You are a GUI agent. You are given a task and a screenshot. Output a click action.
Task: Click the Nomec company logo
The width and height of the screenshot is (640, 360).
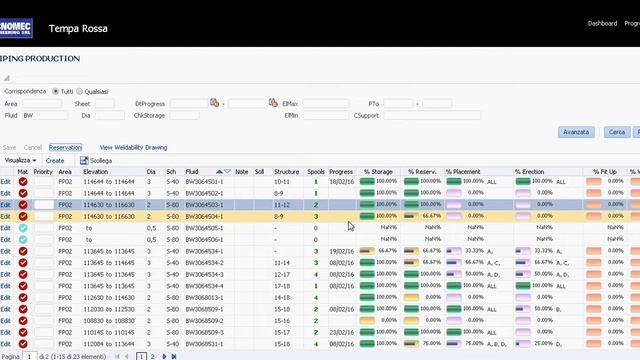click(x=16, y=28)
